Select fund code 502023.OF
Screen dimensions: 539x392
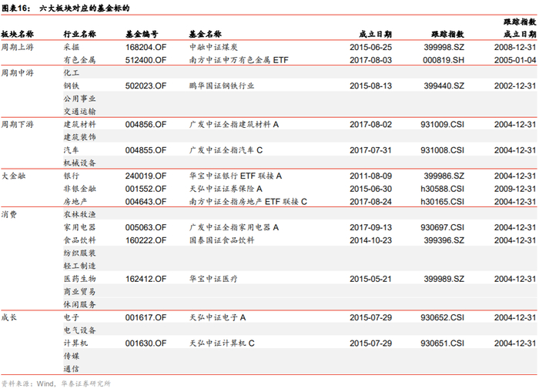[146, 86]
